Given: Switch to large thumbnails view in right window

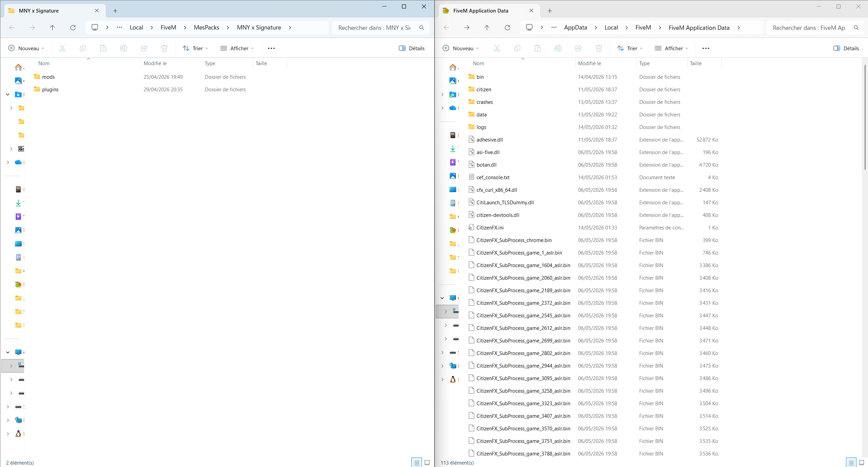Looking at the screenshot, I should pyautogui.click(x=862, y=463).
